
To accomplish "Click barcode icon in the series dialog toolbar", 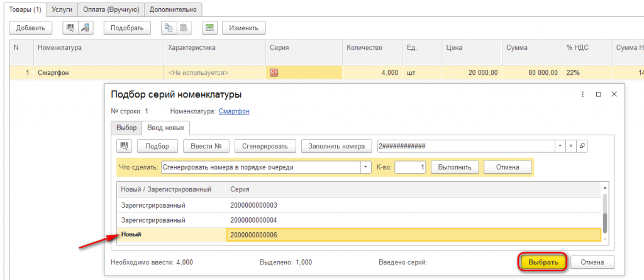I will 124,146.
